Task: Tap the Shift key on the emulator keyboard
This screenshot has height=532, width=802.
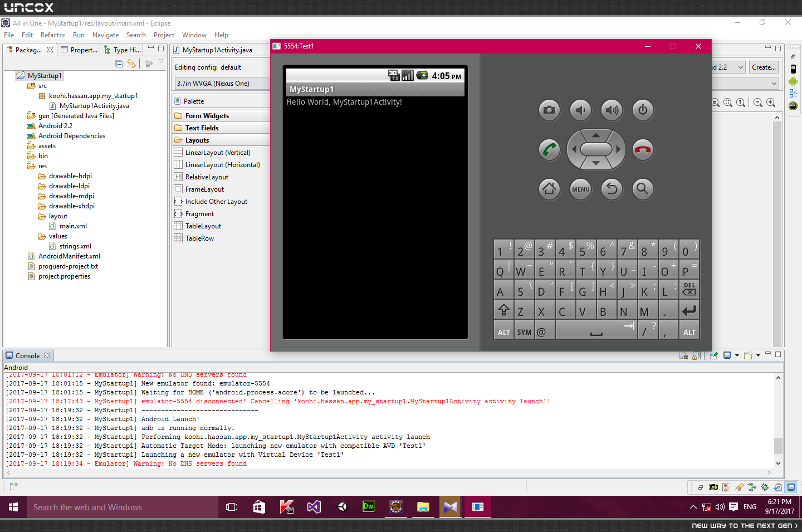Action: coord(503,310)
